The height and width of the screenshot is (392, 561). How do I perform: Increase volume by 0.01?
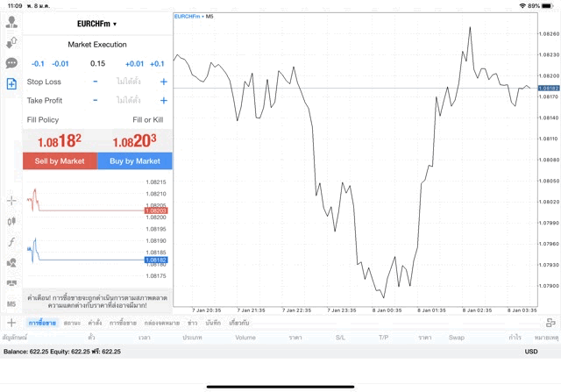coord(134,64)
